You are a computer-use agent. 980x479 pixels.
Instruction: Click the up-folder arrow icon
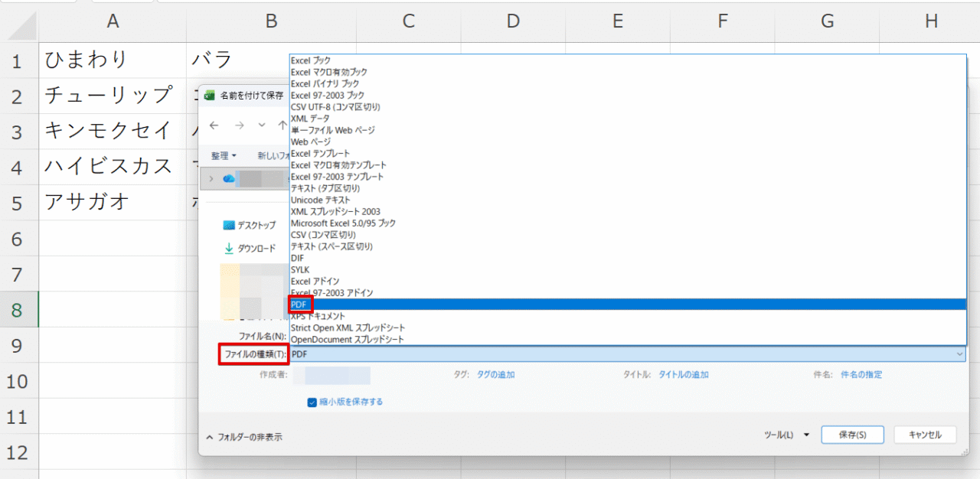tap(283, 125)
